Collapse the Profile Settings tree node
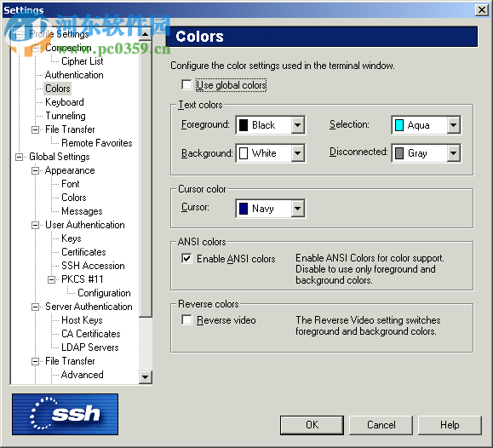This screenshot has height=448, width=493. tap(20, 34)
